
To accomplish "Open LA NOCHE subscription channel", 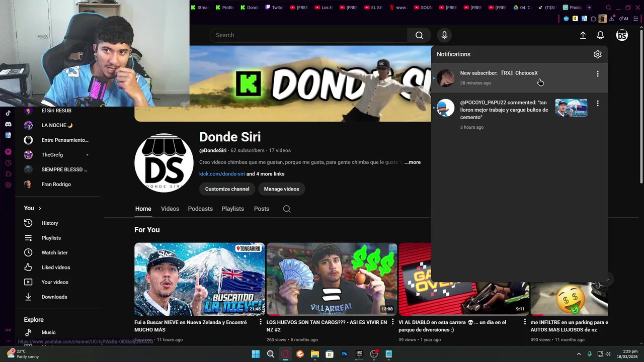I will [58, 125].
